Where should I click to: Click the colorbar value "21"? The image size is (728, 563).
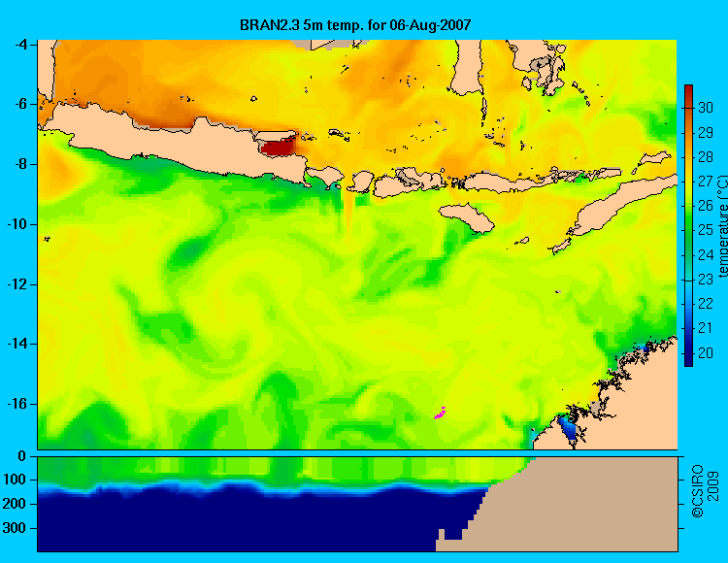(x=706, y=328)
